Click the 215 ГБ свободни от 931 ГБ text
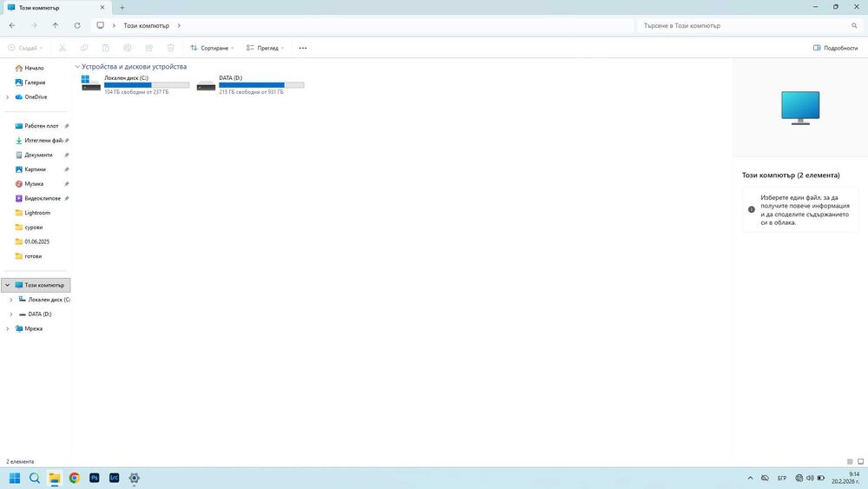The height and width of the screenshot is (489, 868). (251, 92)
